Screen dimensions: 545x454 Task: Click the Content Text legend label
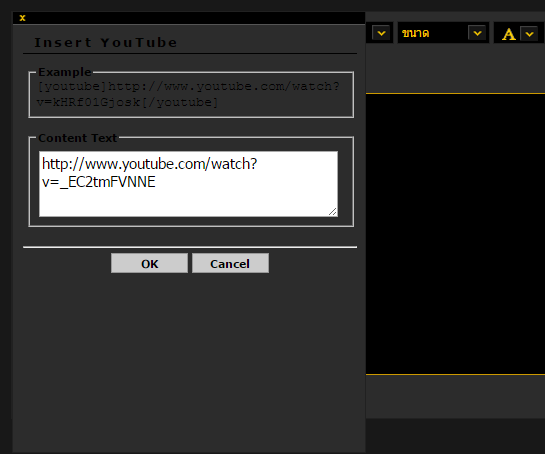(x=78, y=138)
